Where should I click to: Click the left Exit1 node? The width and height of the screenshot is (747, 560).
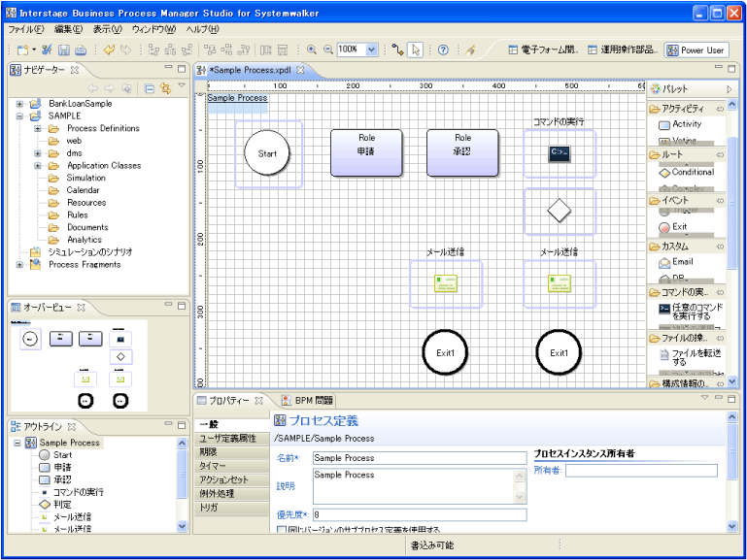click(x=446, y=353)
